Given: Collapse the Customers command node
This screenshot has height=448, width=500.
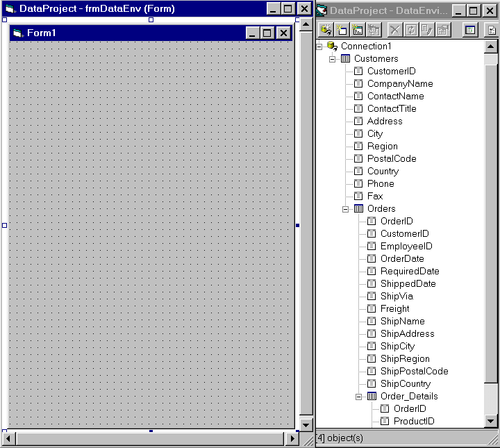Looking at the screenshot, I should click(332, 59).
